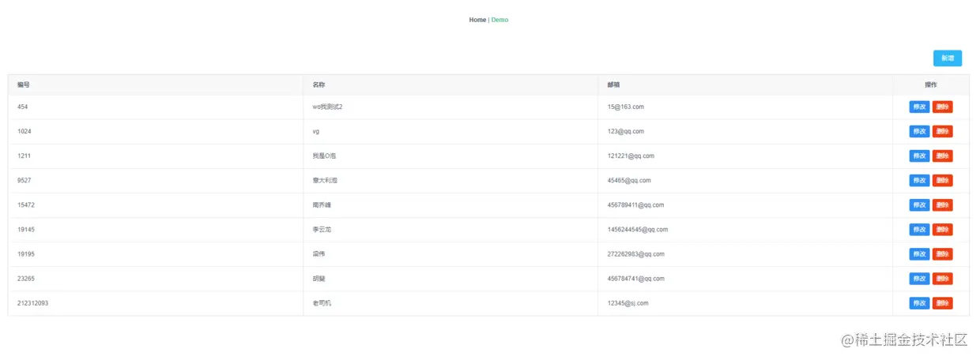Select ID cell 1024
This screenshot has width=980, height=360.
156,131
